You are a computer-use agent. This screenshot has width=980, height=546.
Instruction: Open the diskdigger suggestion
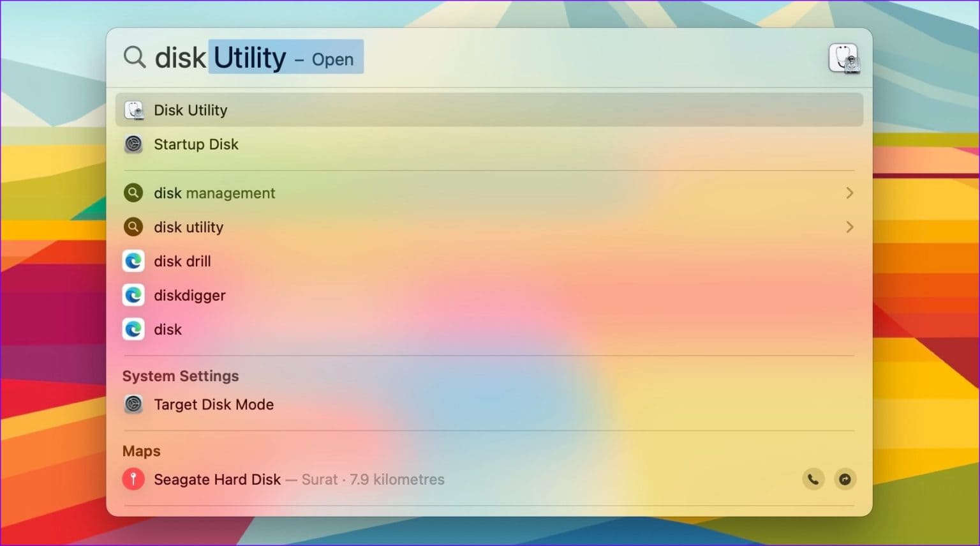click(x=489, y=295)
